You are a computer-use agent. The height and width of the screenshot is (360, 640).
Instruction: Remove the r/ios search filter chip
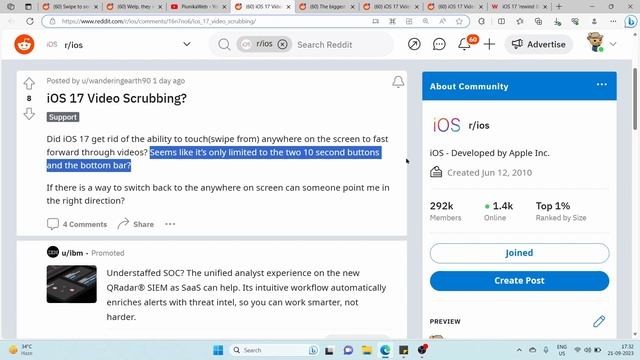pyautogui.click(x=282, y=44)
